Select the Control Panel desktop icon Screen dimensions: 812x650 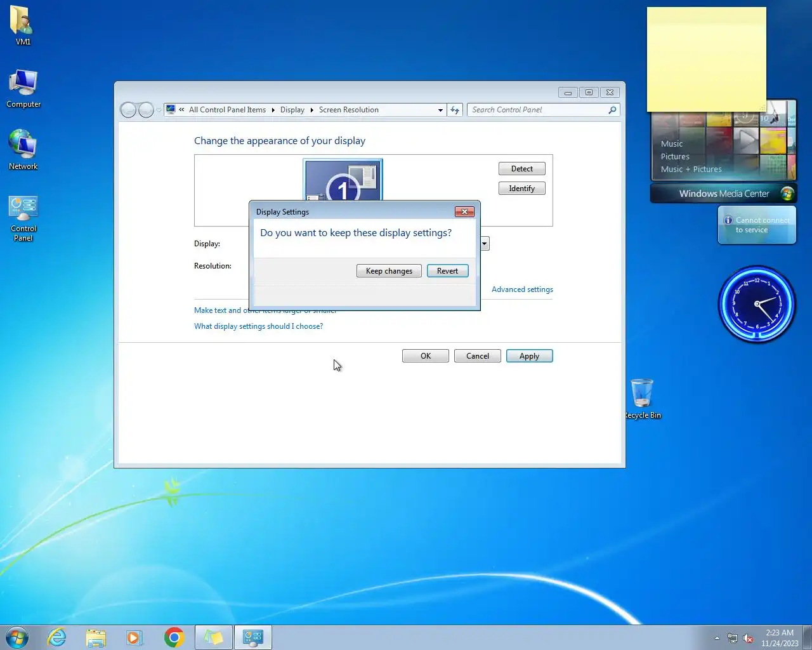coord(23,218)
